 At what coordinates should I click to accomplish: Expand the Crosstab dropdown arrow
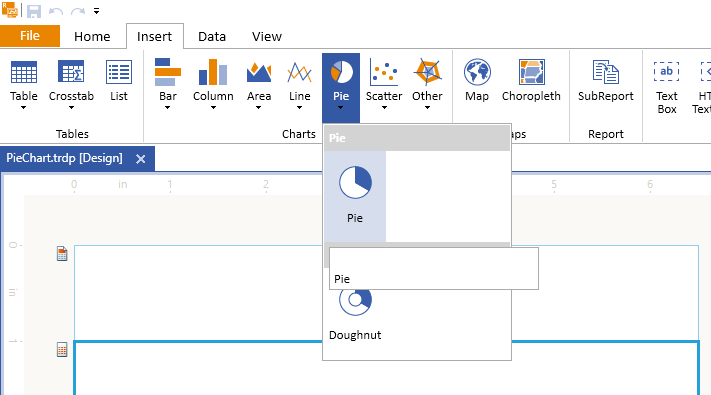(71, 108)
